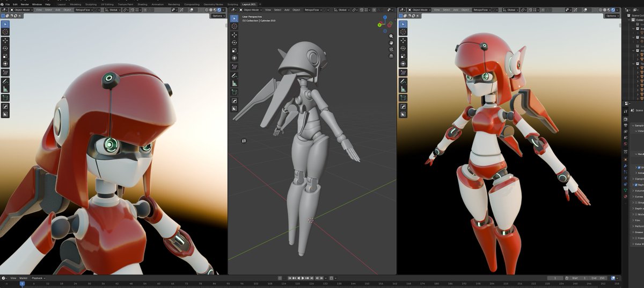The height and width of the screenshot is (288, 644).
Task: Switch left viewport to rendered shading
Action: 219,10
